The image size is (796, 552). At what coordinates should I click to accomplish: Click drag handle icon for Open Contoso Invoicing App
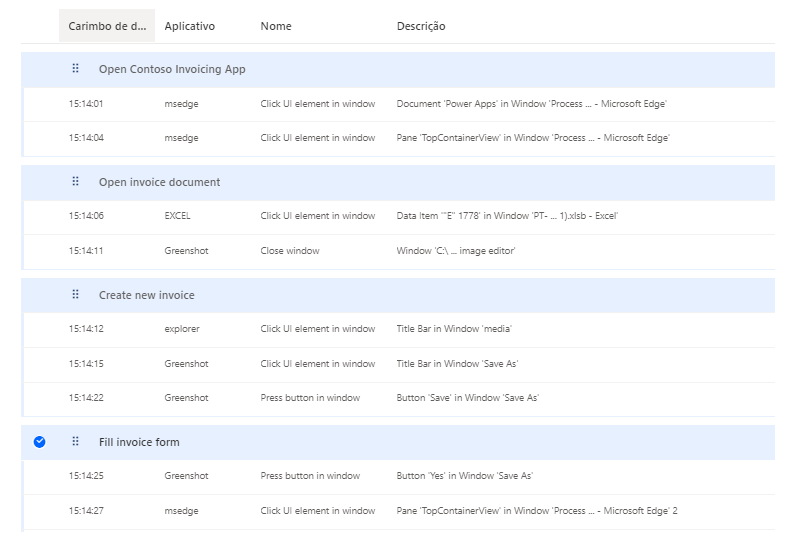75,69
